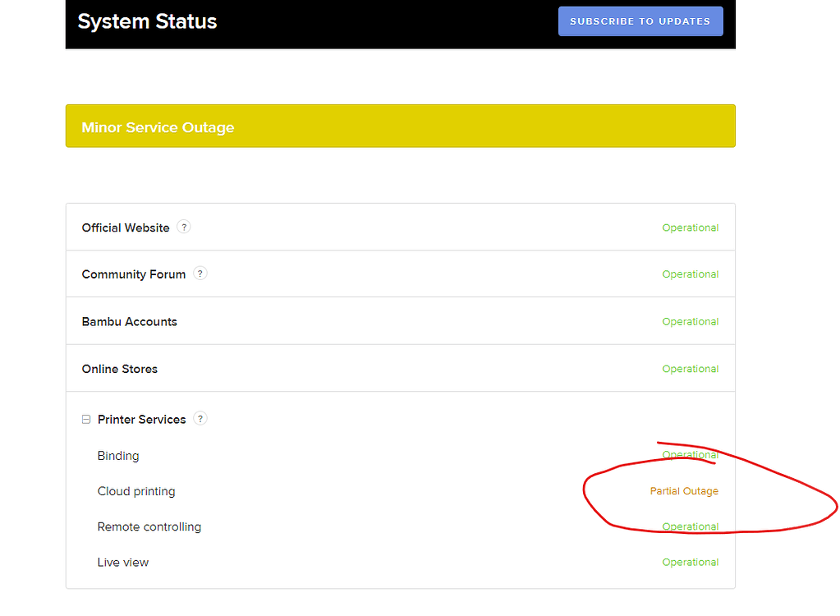Screen dimensions: 840x616
Task: Select the Cloud printing service label
Action: click(136, 491)
